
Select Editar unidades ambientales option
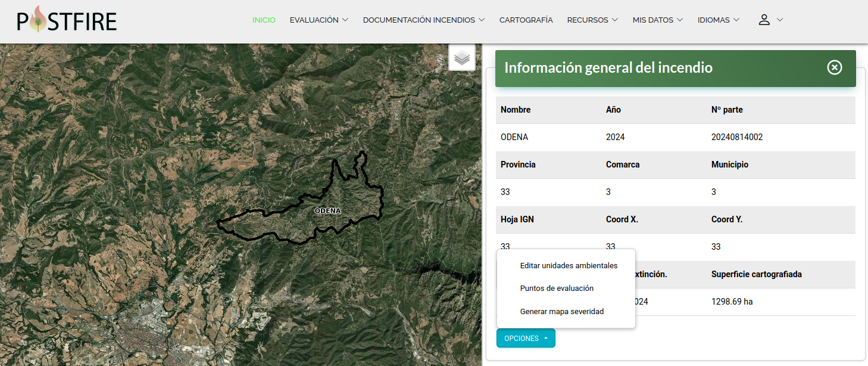pyautogui.click(x=569, y=265)
